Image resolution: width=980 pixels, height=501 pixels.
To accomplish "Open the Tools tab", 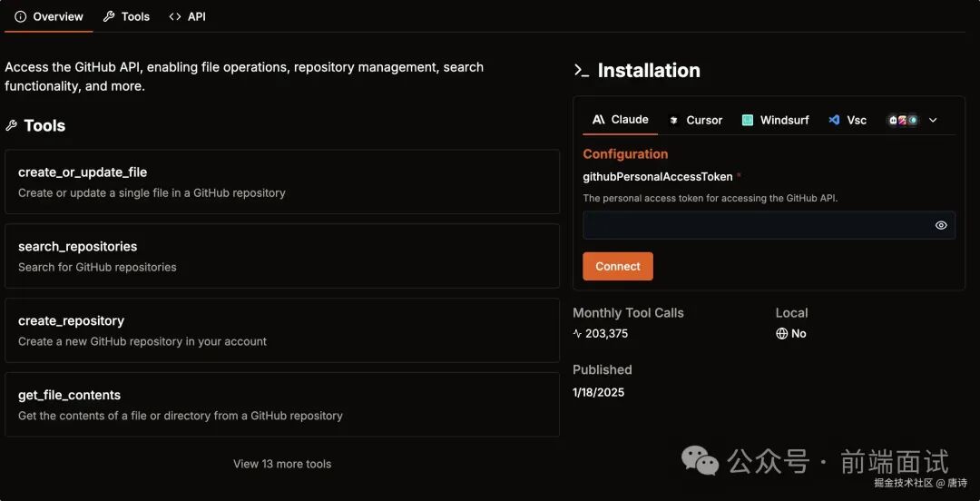I will 127,17.
